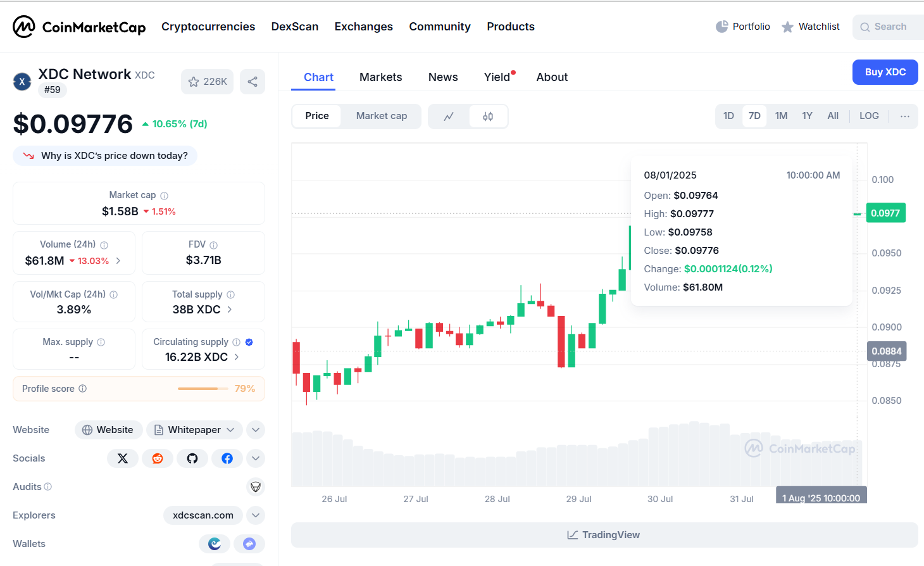Set chart range to 7D
This screenshot has width=924, height=566.
pyautogui.click(x=754, y=116)
